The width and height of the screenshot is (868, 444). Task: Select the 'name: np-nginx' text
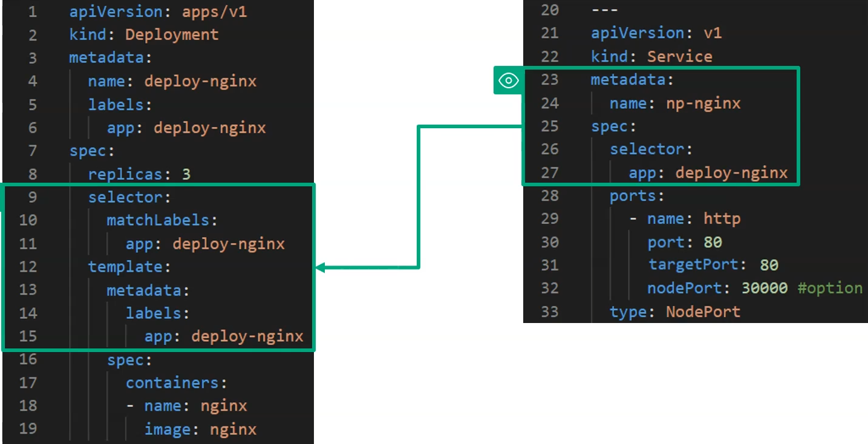pyautogui.click(x=675, y=103)
